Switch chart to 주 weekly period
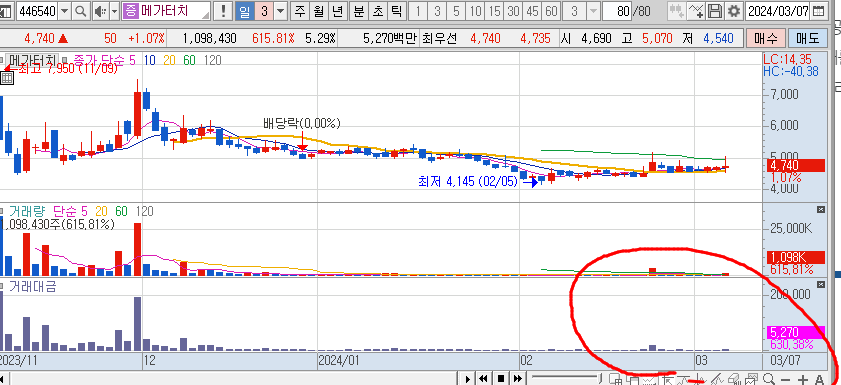The image size is (841, 385). pyautogui.click(x=299, y=11)
